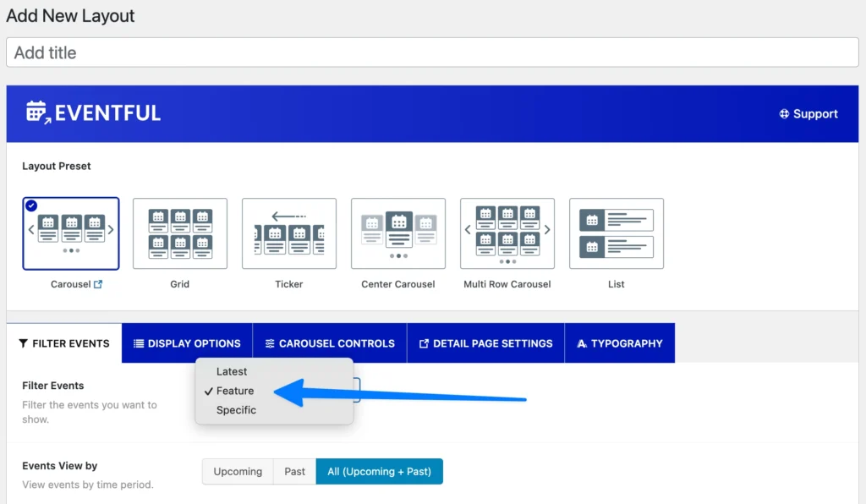866x504 pixels.
Task: Choose the Ticker layout preset icon
Action: click(289, 233)
